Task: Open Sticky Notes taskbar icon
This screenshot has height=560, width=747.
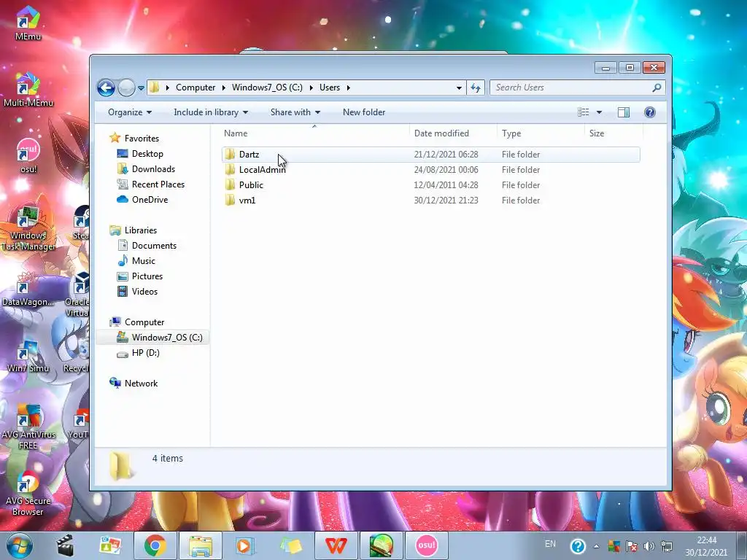Action: point(291,545)
